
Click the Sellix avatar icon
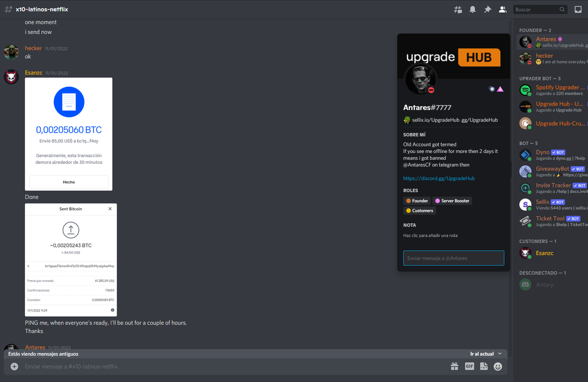click(x=525, y=204)
